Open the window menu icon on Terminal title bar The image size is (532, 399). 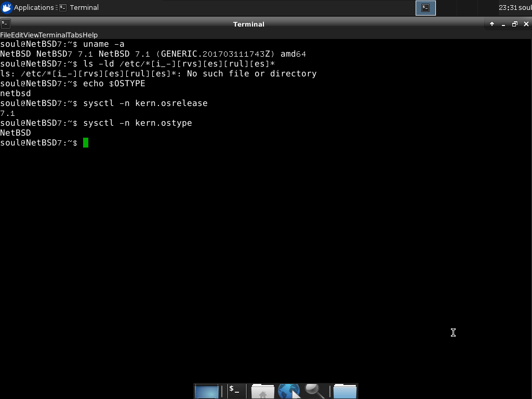coord(5,24)
